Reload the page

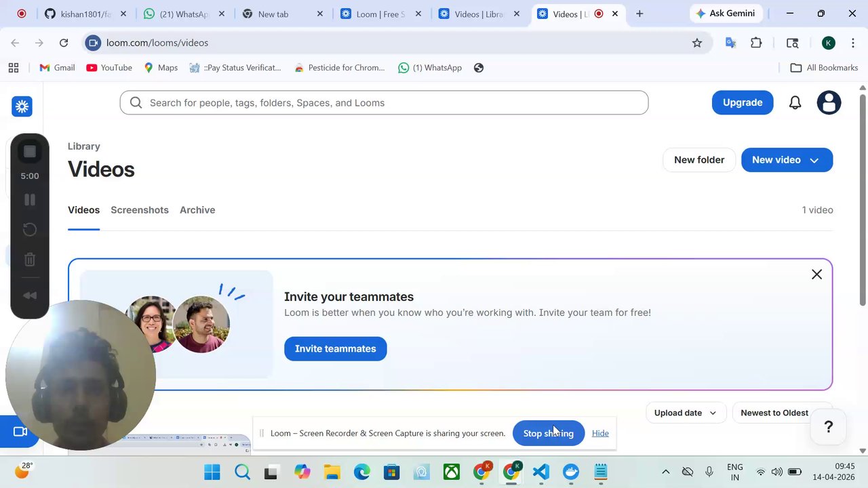(x=64, y=43)
